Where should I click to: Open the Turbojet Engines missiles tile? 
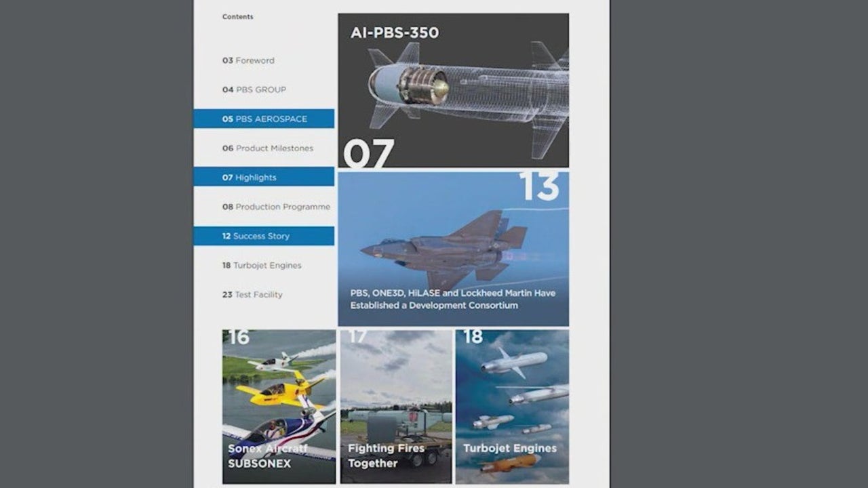click(x=512, y=407)
